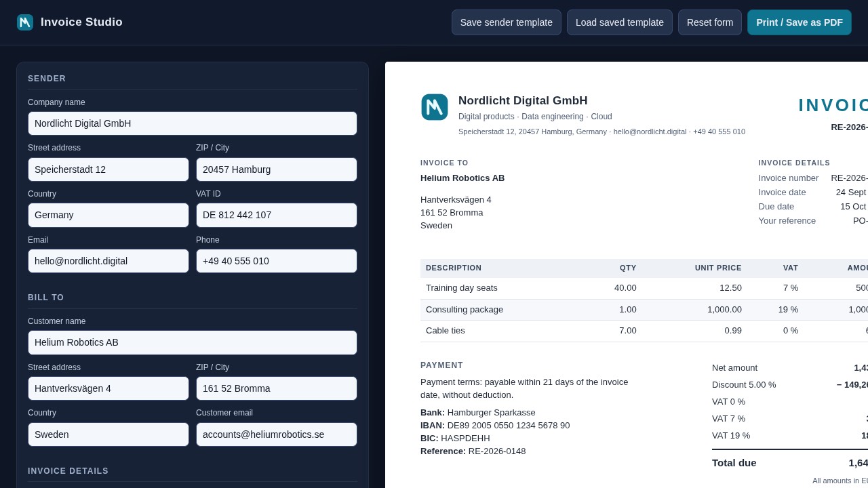Focus sender Email hello@nordlicht.digital field
The width and height of the screenshot is (868, 488).
tap(108, 261)
